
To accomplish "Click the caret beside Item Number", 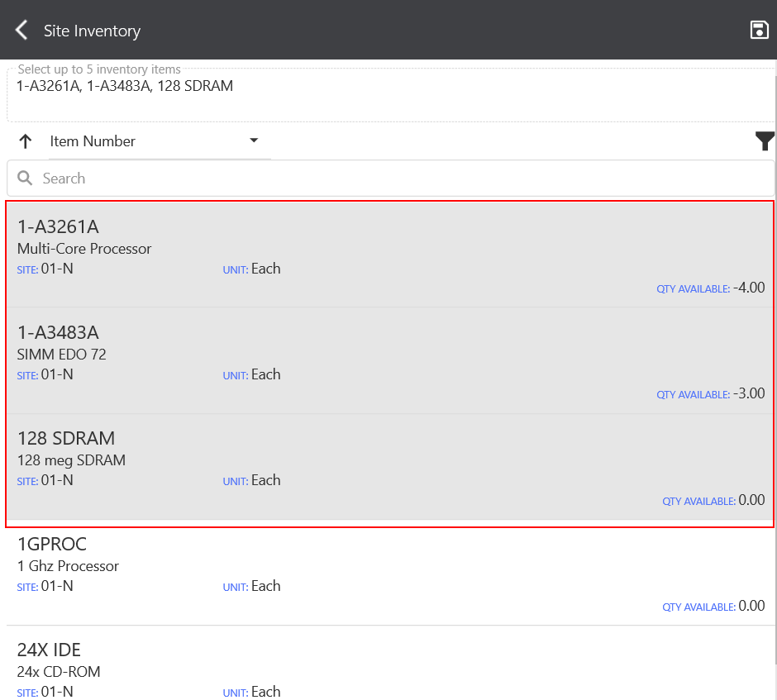I will (x=254, y=140).
